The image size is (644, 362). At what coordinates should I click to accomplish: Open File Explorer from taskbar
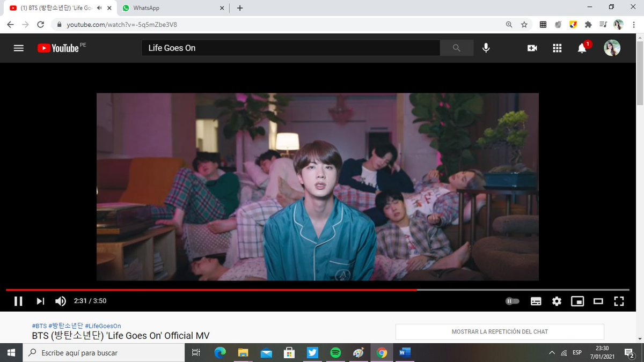coord(243,352)
